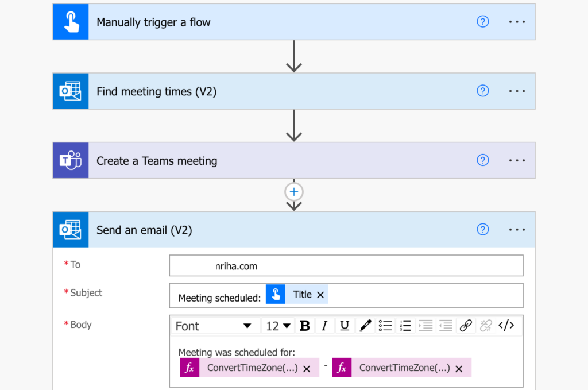Open the ellipsis menu on Send an email (V2)

[x=517, y=229]
